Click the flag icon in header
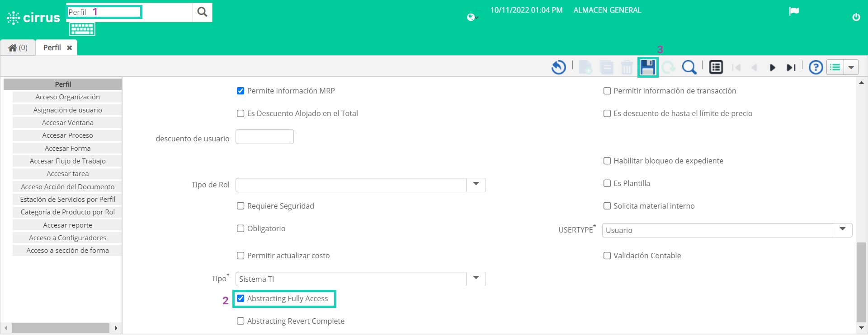This screenshot has width=868, height=335. point(794,11)
